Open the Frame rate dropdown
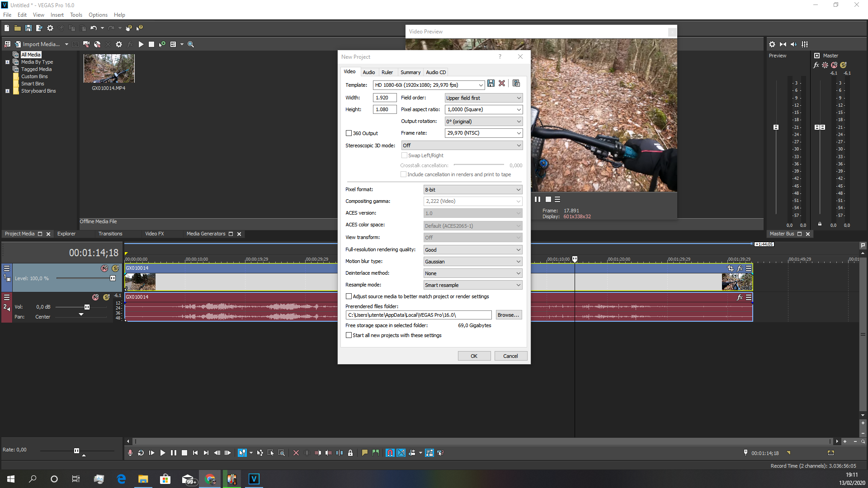This screenshot has width=868, height=488. point(519,133)
